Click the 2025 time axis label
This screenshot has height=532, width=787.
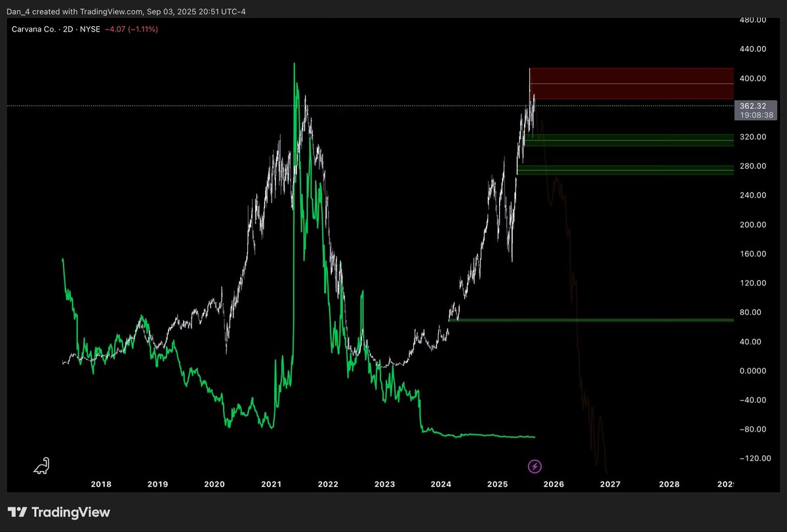[x=498, y=484]
